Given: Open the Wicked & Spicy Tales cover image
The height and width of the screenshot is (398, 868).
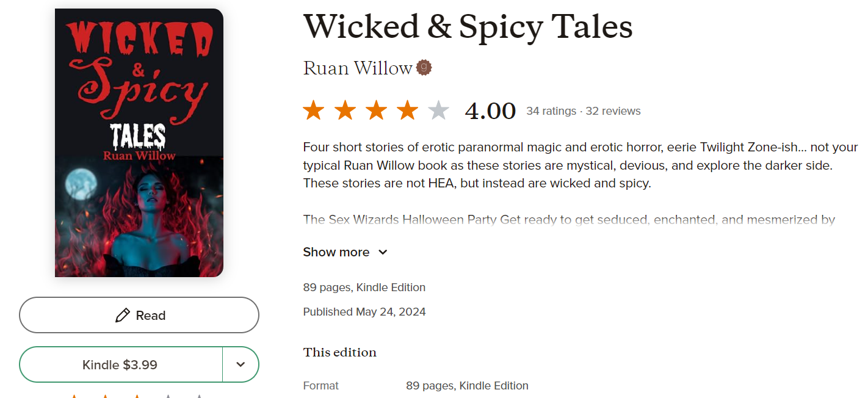Looking at the screenshot, I should tap(139, 142).
